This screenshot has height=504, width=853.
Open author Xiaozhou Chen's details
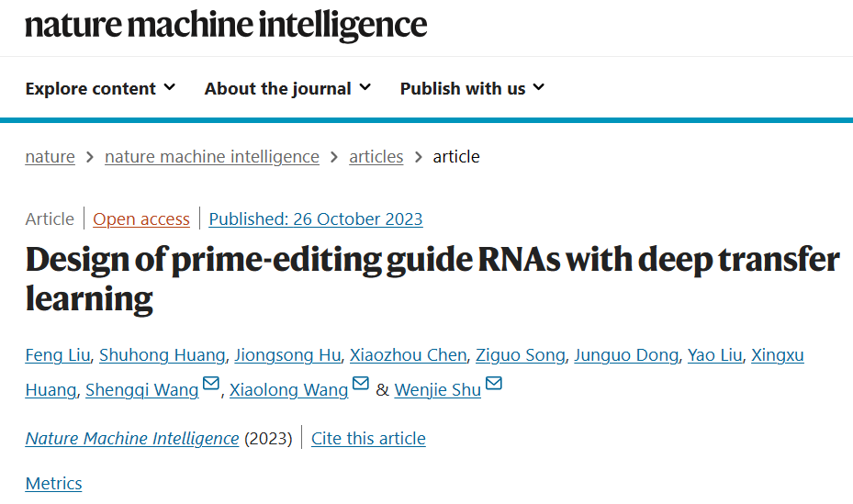[x=408, y=355]
